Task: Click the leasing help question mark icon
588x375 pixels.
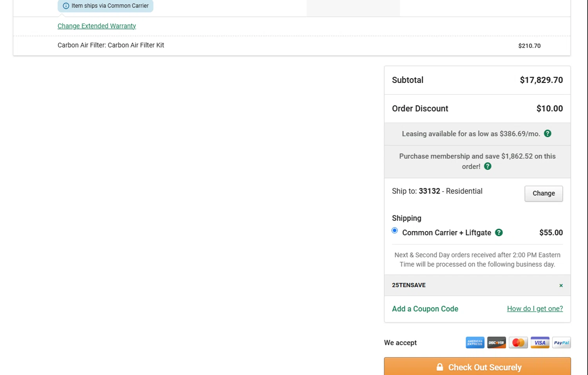Action: click(x=548, y=133)
